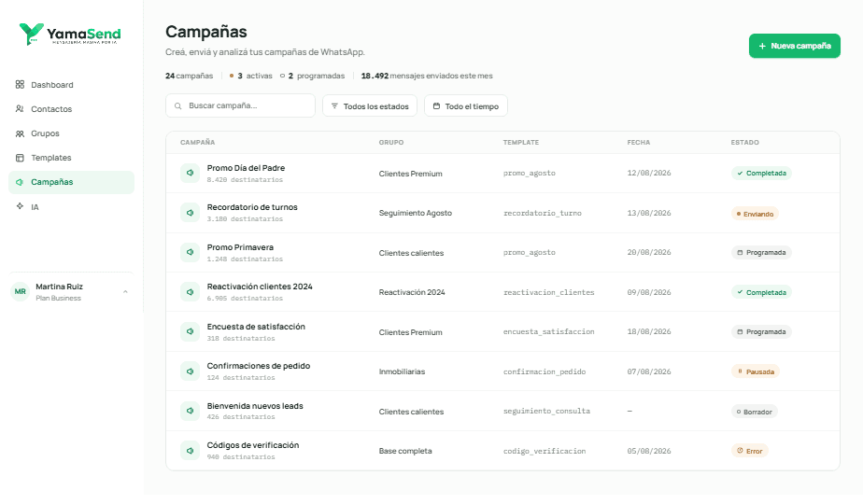Click the CAMPAÑA column header
Viewport: 863px width, 504px height.
198,143
